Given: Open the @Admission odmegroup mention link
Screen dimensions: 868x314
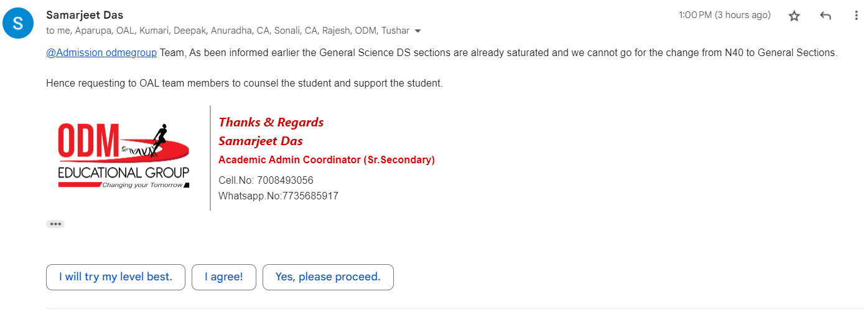Looking at the screenshot, I should 101,53.
